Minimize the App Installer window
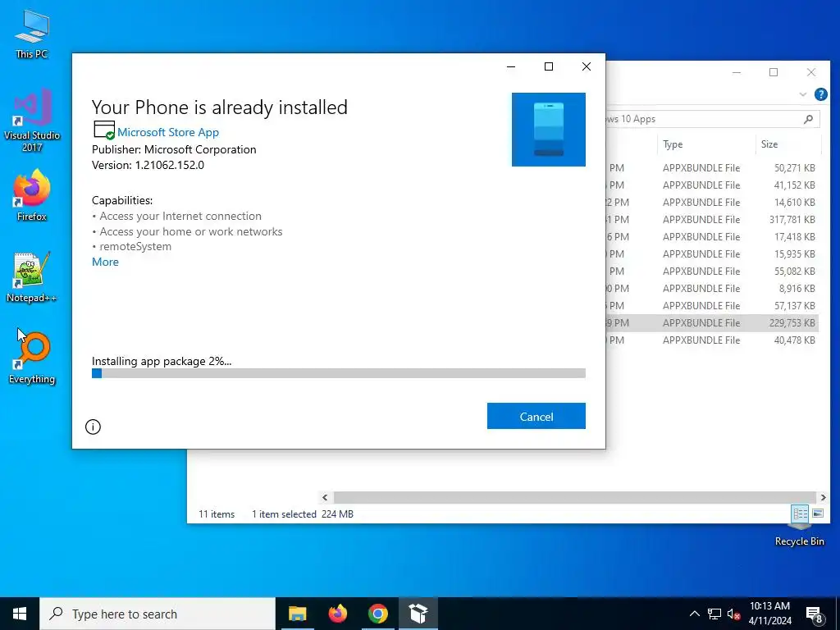 [x=511, y=66]
